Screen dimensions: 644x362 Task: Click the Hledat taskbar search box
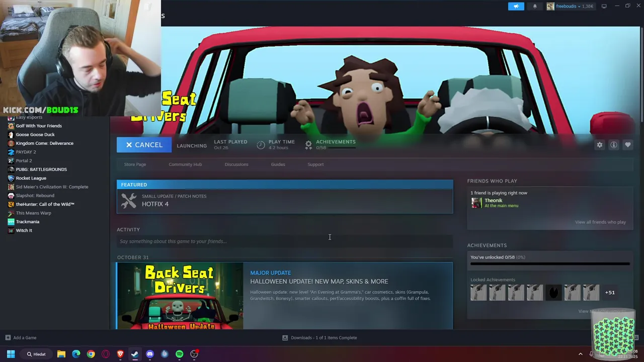point(36,354)
